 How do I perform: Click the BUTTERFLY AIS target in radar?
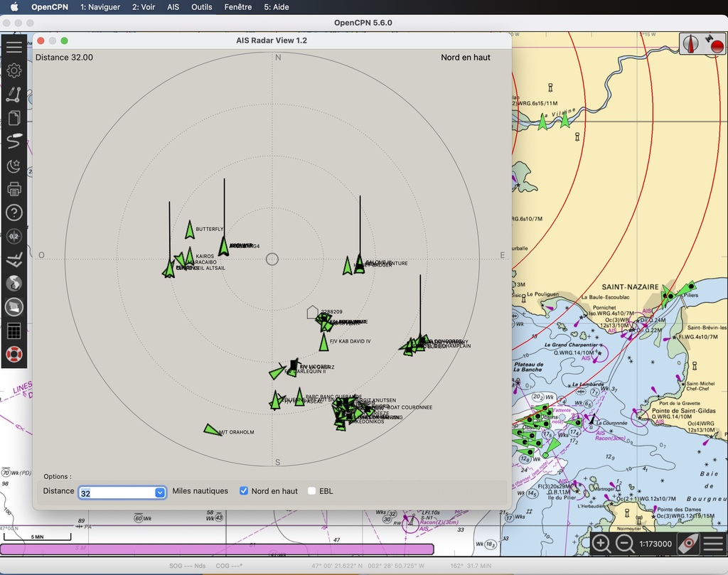pyautogui.click(x=189, y=230)
